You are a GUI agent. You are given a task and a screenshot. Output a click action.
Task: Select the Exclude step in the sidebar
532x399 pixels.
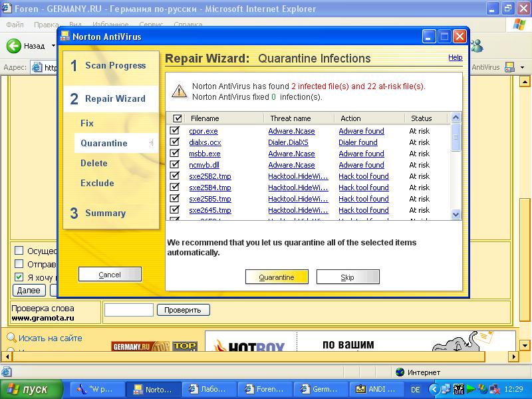tap(97, 184)
